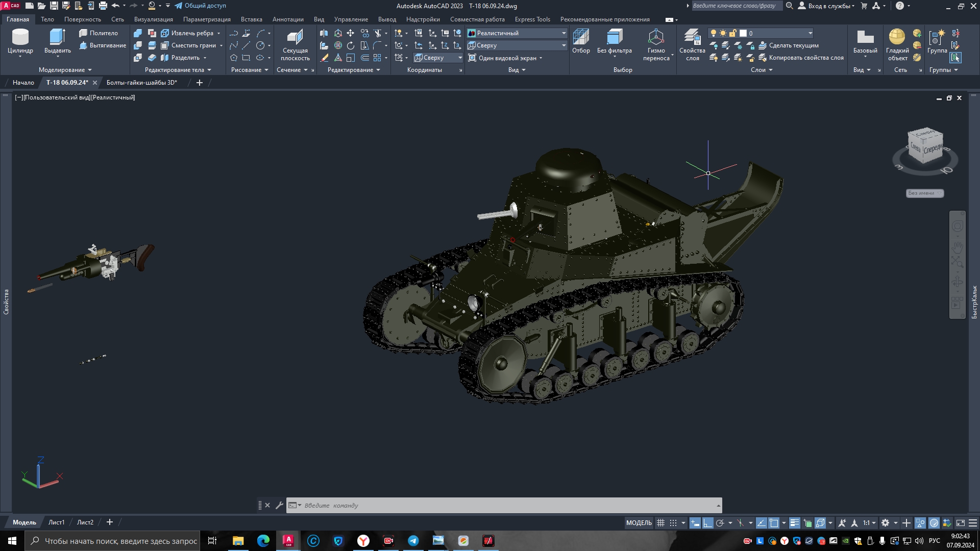
Task: Click the Workspace switching gear in the status bar
Action: (886, 523)
